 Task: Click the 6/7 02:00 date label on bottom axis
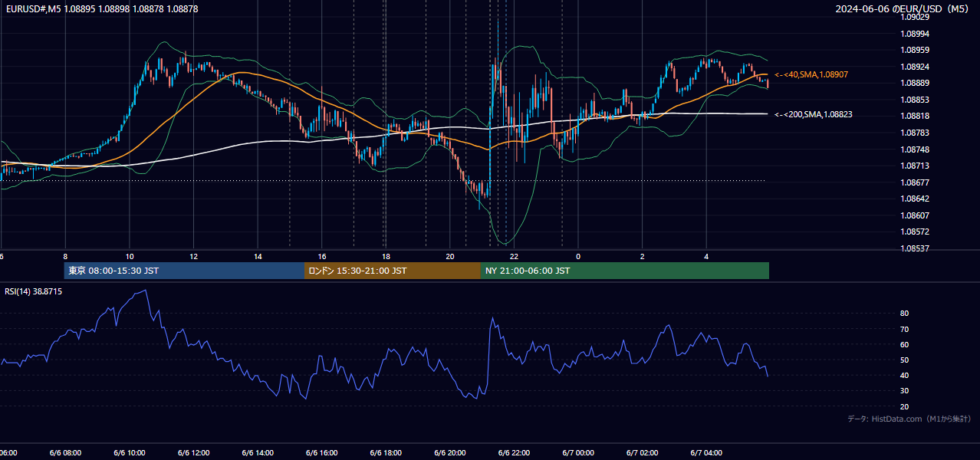(x=643, y=453)
